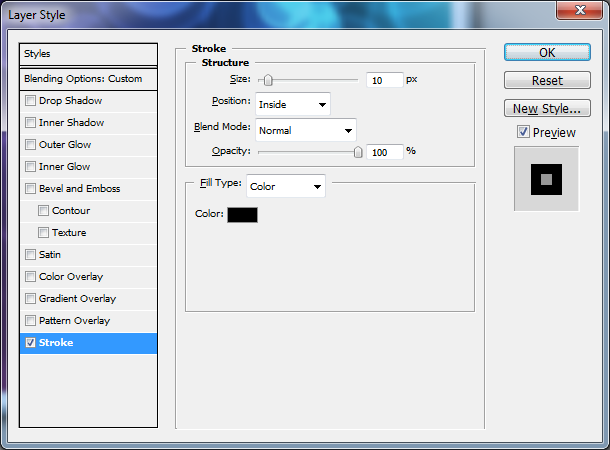The width and height of the screenshot is (610, 450).
Task: Select Blending Options: Custom entry
Action: (88, 79)
